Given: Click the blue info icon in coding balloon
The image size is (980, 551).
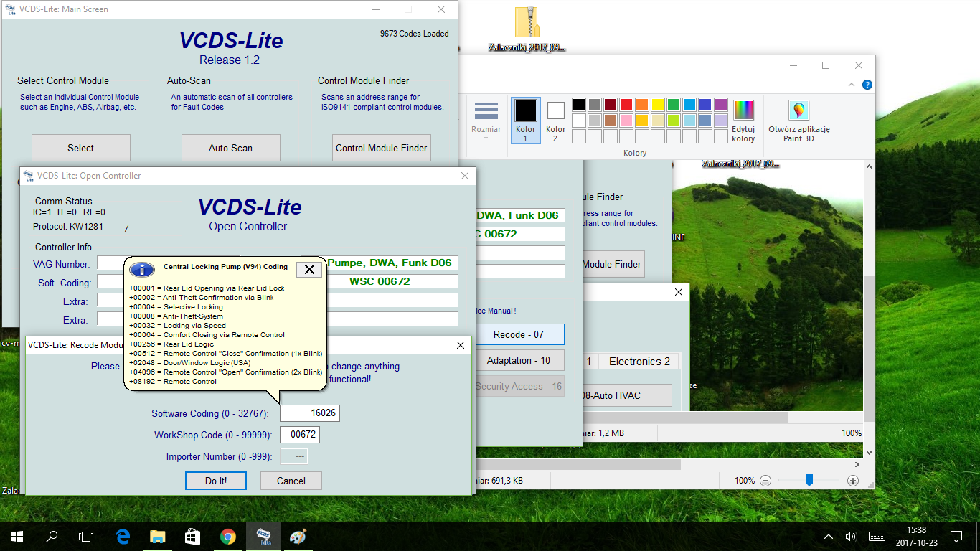Looking at the screenshot, I should tap(142, 270).
